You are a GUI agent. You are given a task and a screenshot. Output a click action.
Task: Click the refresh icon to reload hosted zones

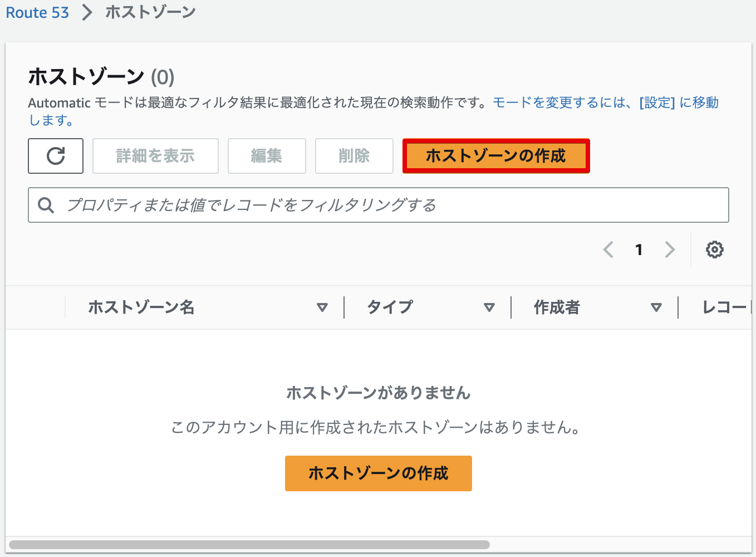click(55, 156)
